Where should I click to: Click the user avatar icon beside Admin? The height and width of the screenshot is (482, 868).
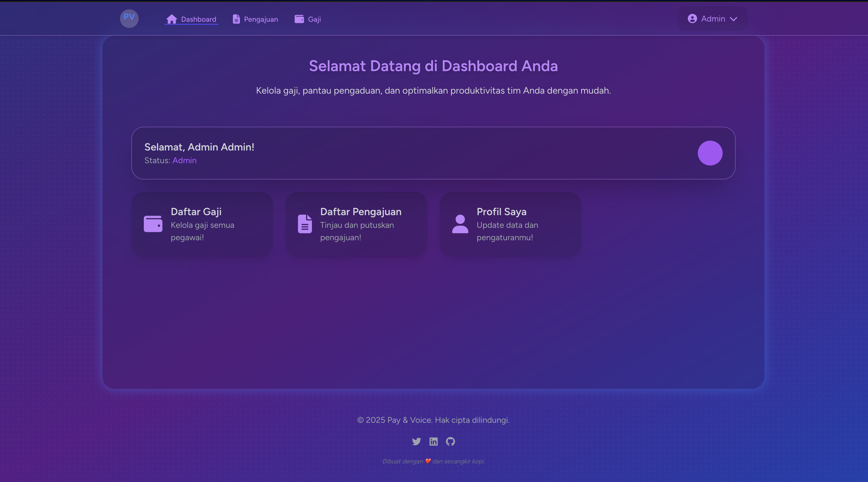point(693,19)
